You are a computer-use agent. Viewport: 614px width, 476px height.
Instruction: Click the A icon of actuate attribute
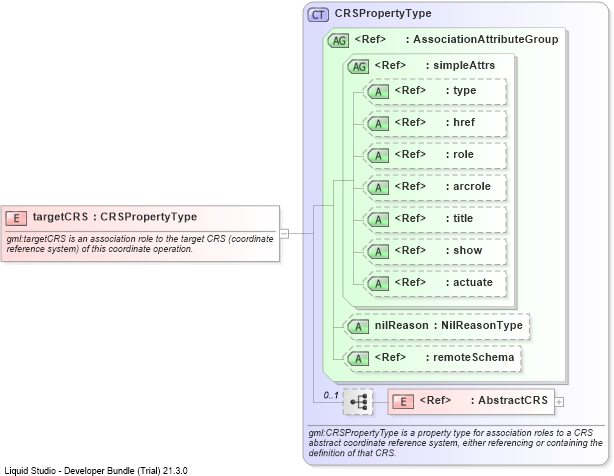click(x=378, y=284)
